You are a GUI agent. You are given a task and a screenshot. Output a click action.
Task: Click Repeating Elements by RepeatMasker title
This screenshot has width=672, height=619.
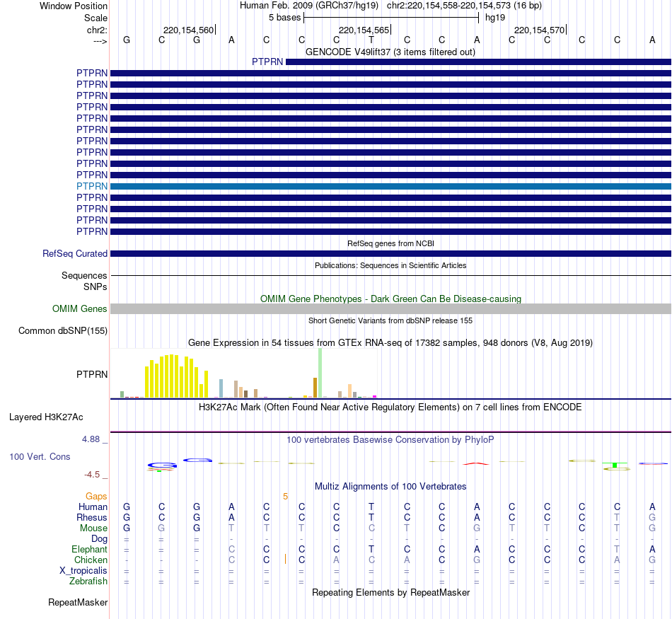(x=390, y=592)
